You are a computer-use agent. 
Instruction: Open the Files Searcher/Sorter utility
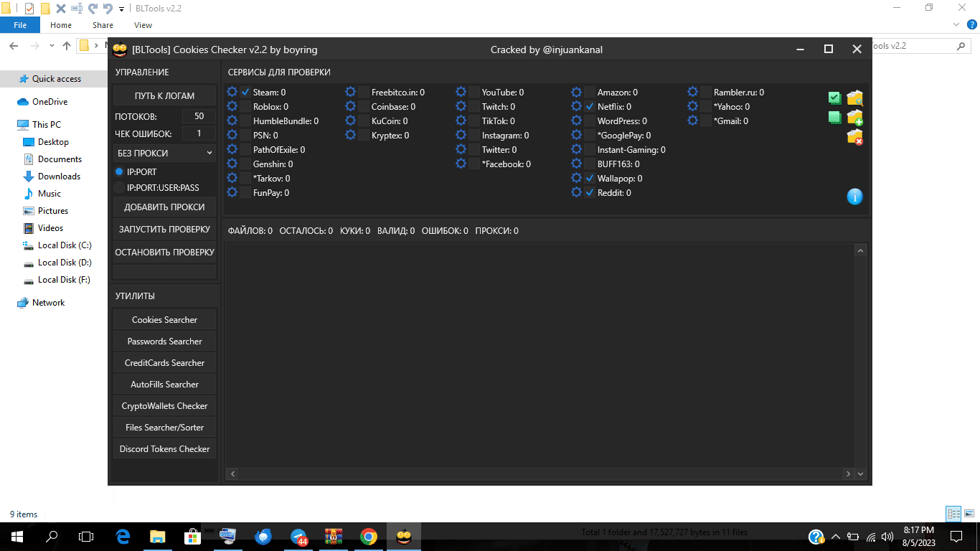(x=164, y=428)
